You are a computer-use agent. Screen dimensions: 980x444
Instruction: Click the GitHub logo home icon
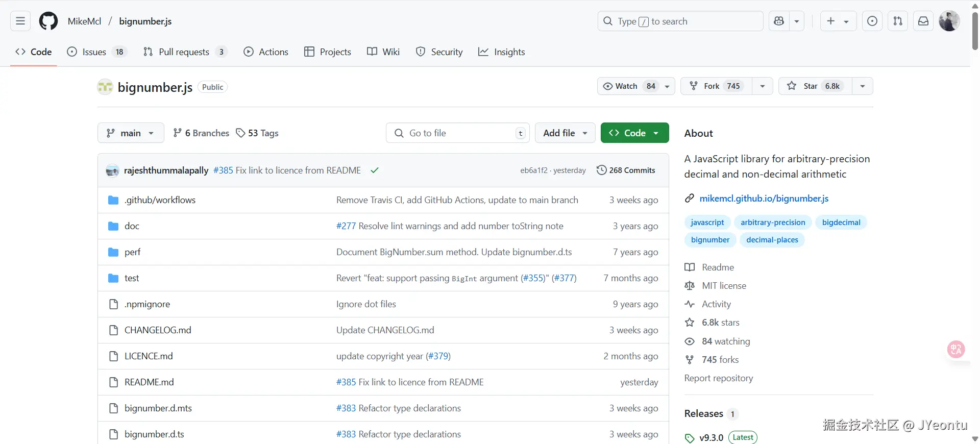pos(48,21)
